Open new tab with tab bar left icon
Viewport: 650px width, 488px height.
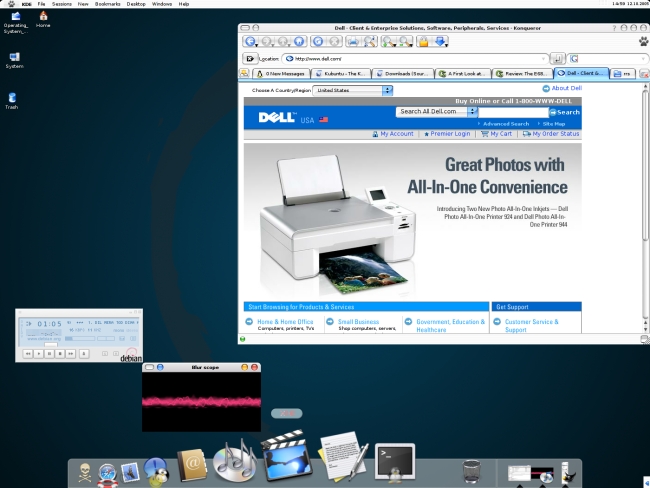pyautogui.click(x=244, y=73)
